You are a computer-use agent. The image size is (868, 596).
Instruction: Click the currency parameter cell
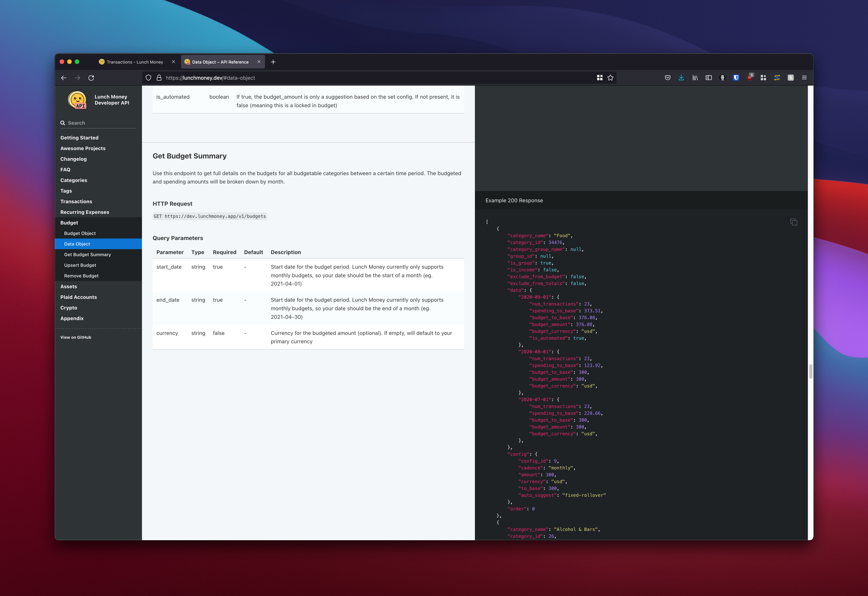point(167,333)
